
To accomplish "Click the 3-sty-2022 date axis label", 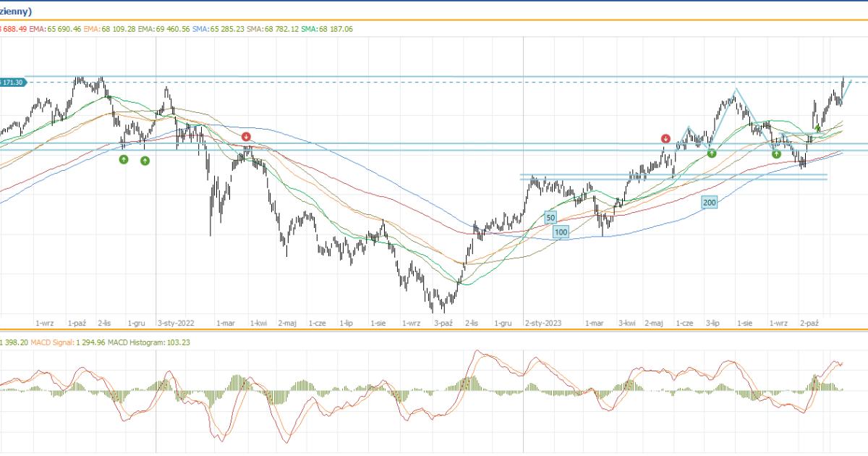I will [176, 324].
